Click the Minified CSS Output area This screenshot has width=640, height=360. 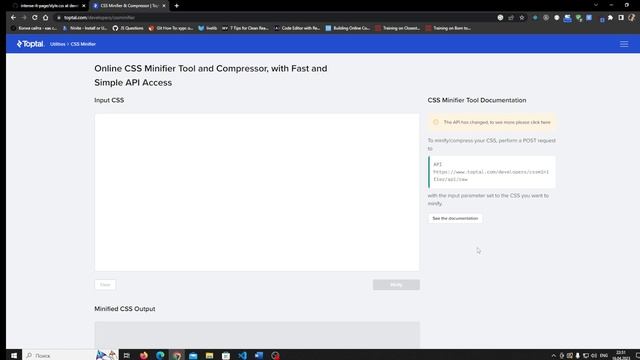(x=257, y=335)
